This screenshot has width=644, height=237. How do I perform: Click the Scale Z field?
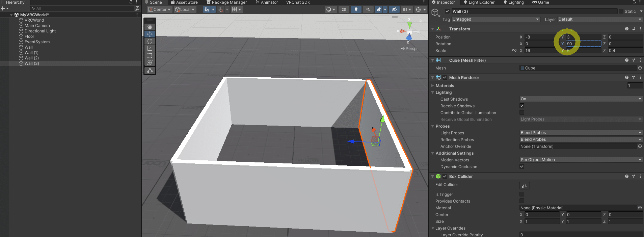click(625, 51)
